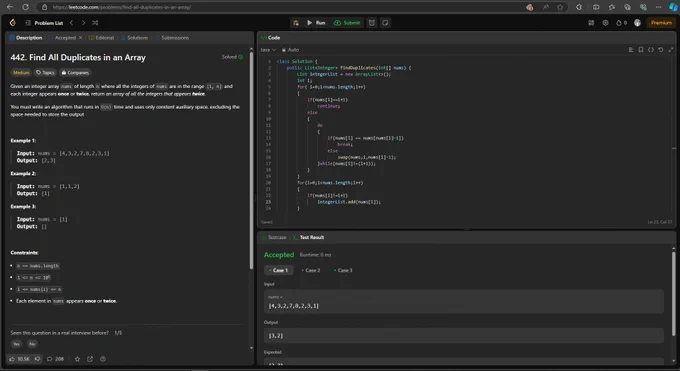Click the Premium button

coord(661,23)
